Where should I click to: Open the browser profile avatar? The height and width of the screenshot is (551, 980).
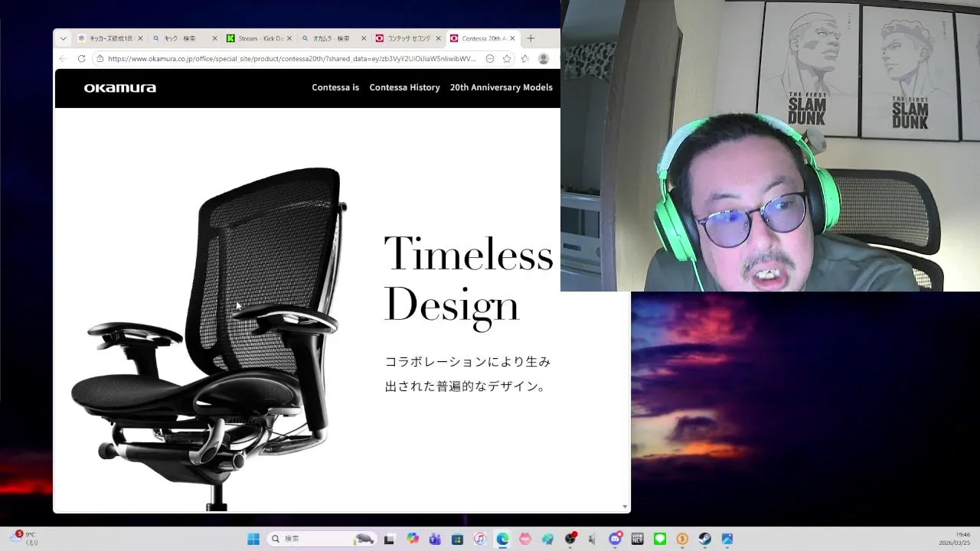pos(544,59)
